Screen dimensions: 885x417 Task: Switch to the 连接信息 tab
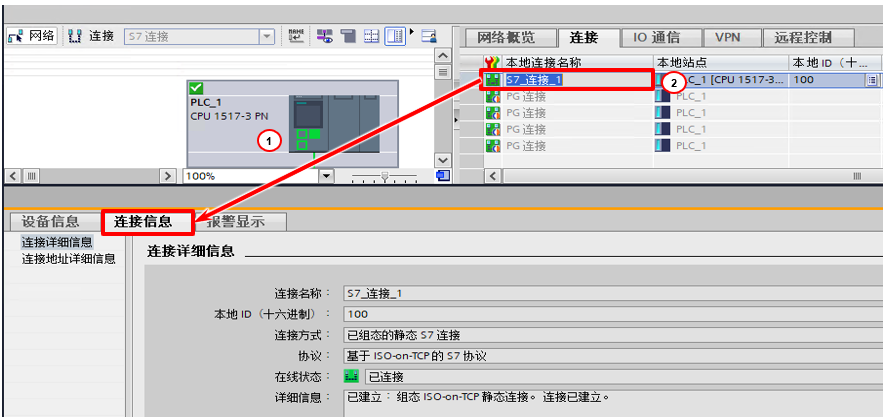[147, 222]
